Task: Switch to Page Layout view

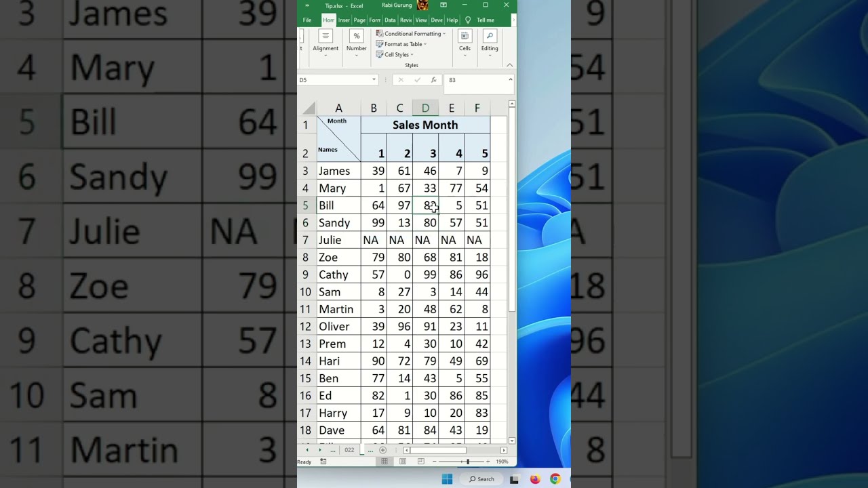Action: 403,462
